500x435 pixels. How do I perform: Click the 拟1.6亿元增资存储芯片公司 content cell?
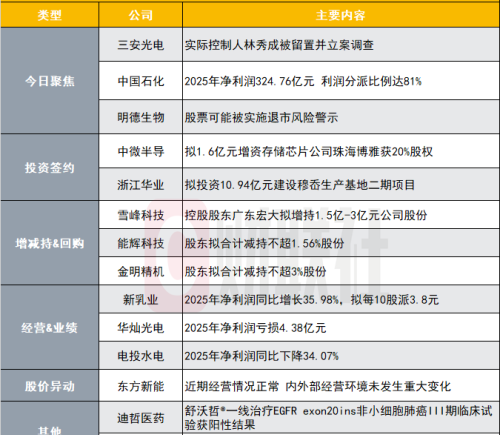(341, 152)
